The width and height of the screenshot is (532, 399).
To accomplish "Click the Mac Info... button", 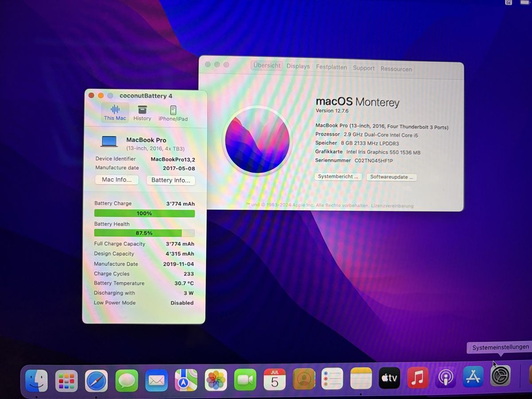I will 117,180.
